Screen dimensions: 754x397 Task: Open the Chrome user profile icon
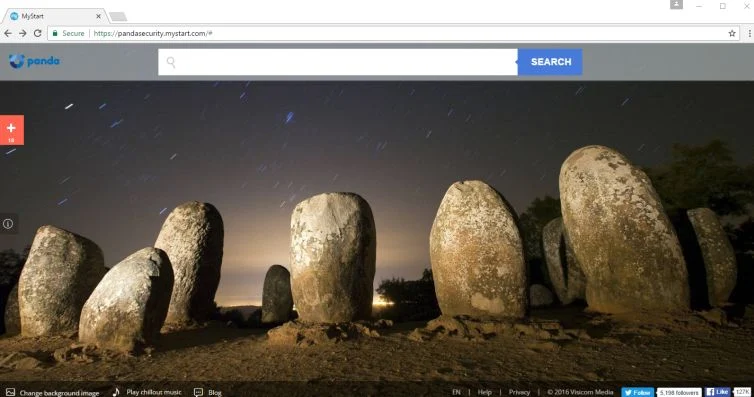(676, 4)
